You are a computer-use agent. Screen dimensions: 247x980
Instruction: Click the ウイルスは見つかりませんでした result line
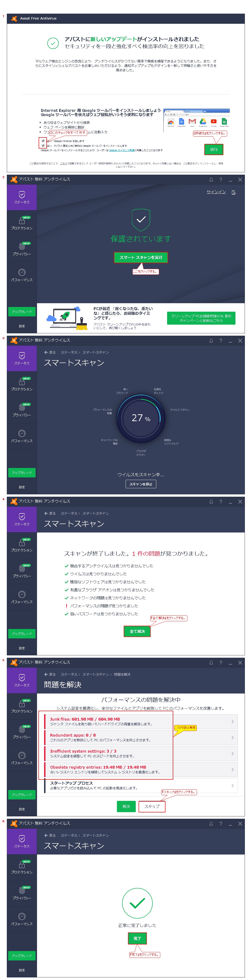point(96,574)
